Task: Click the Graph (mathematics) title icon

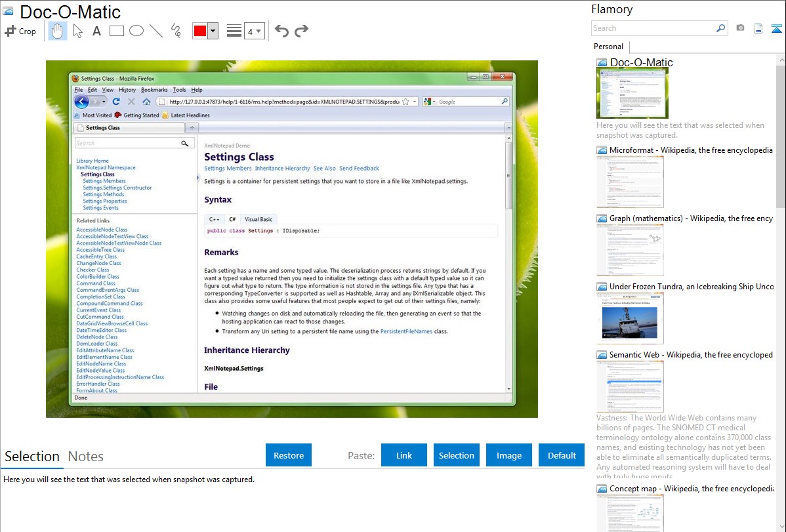Action: tap(602, 218)
